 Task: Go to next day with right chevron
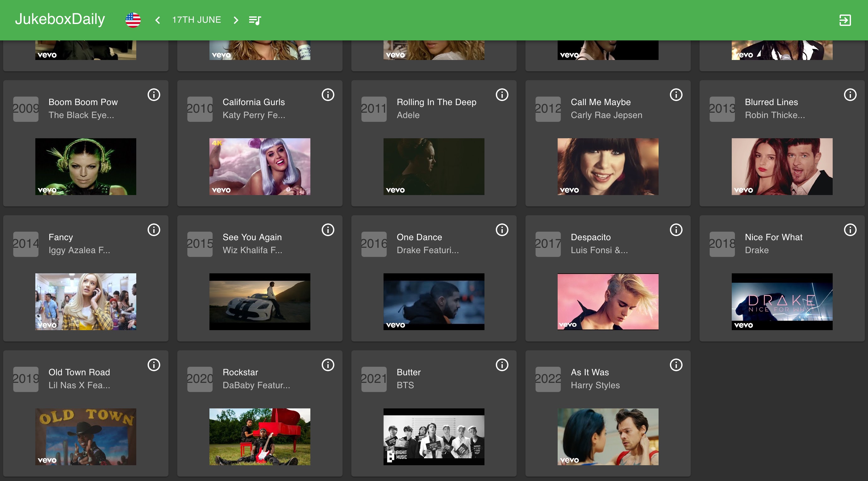click(236, 20)
